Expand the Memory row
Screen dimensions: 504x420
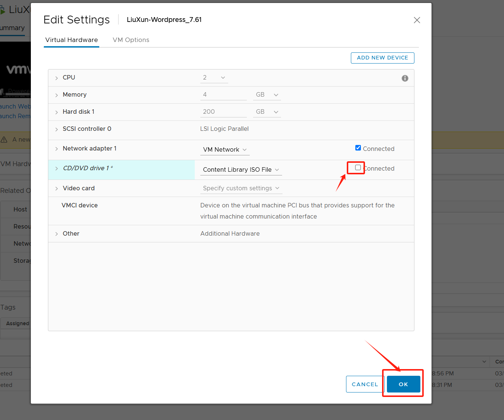(x=56, y=95)
